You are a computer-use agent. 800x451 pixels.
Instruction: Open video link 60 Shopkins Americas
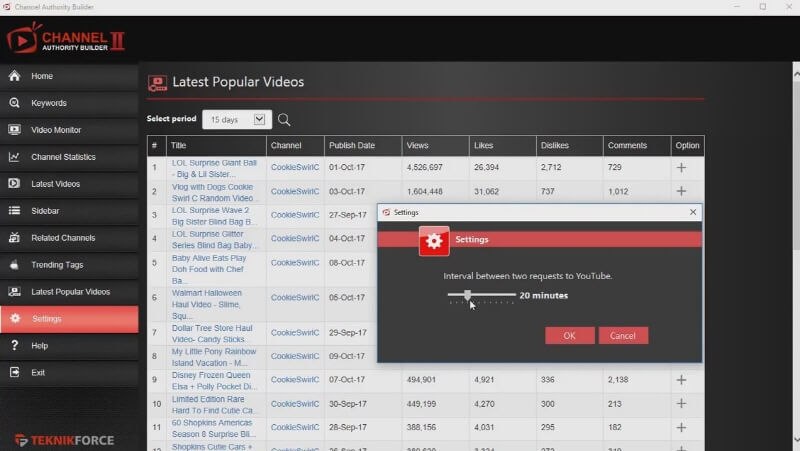(x=214, y=428)
